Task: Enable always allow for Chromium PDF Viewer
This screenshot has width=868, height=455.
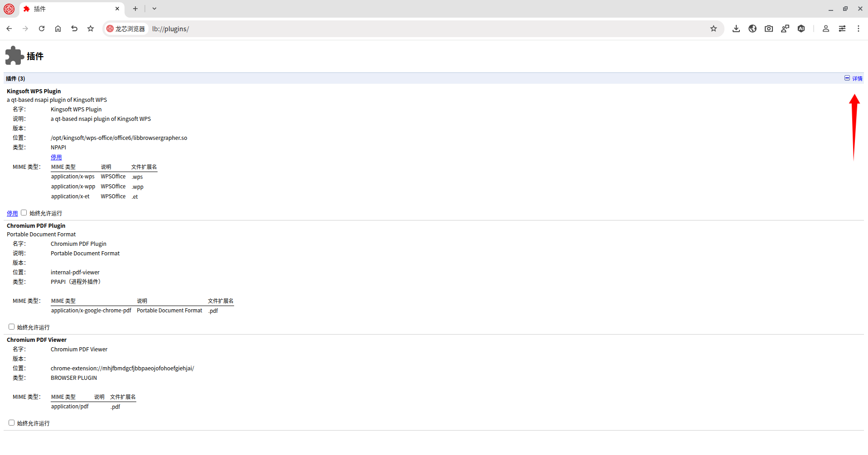Action: pyautogui.click(x=12, y=423)
